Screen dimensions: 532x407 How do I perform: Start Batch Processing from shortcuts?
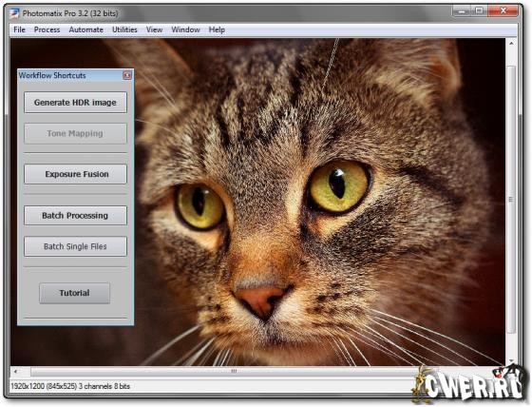pos(75,216)
